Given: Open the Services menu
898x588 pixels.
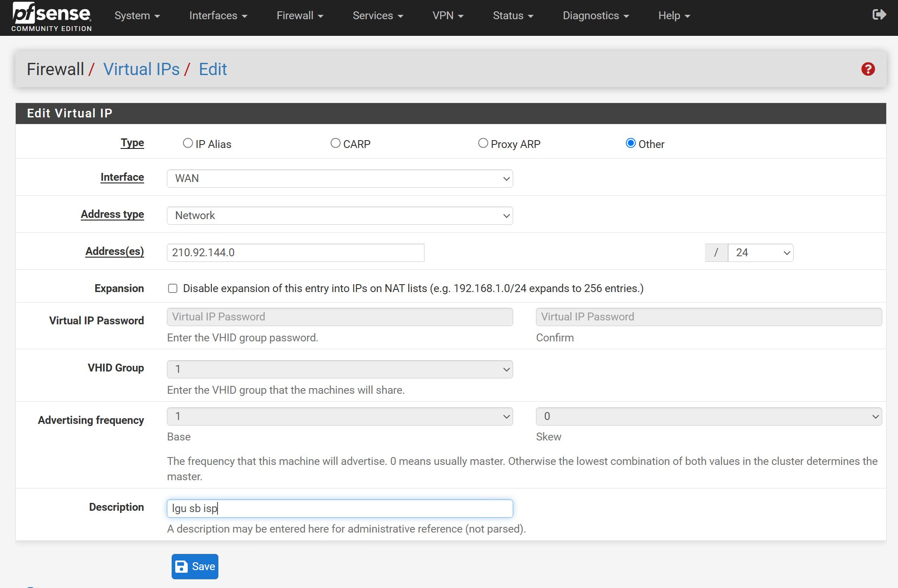Looking at the screenshot, I should tap(377, 16).
